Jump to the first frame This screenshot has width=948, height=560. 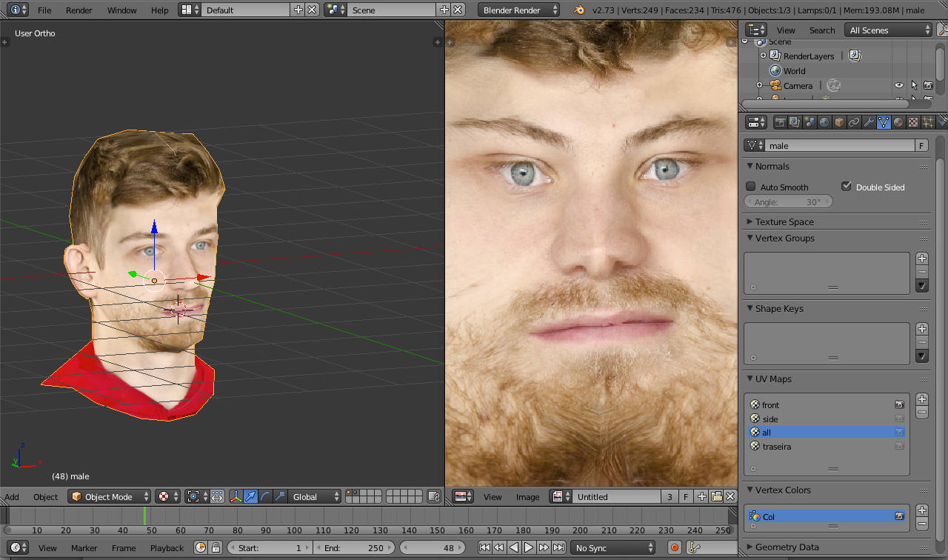(x=484, y=547)
